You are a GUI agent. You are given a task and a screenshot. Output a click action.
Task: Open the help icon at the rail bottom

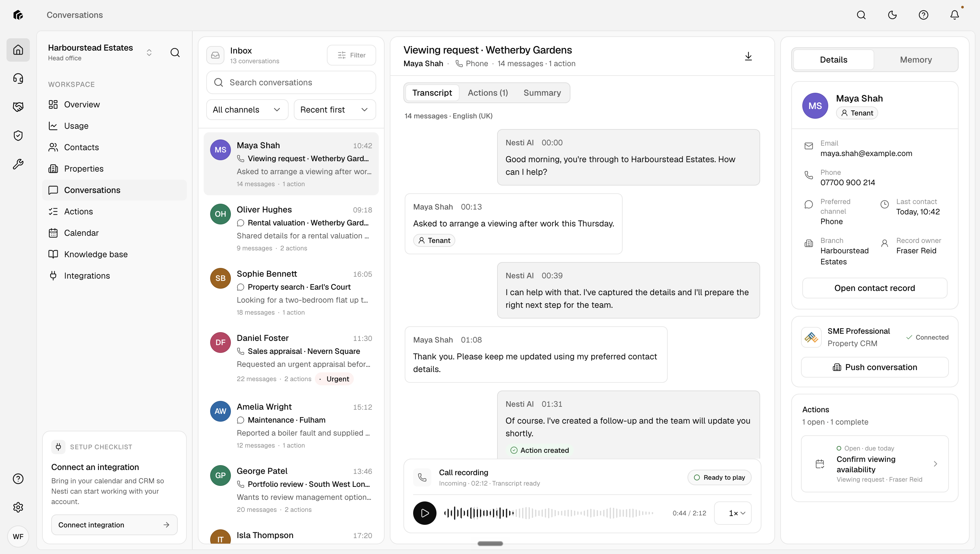(18, 479)
